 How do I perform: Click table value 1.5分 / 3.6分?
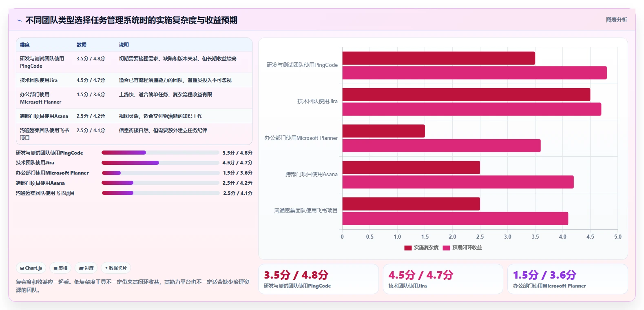[91, 95]
